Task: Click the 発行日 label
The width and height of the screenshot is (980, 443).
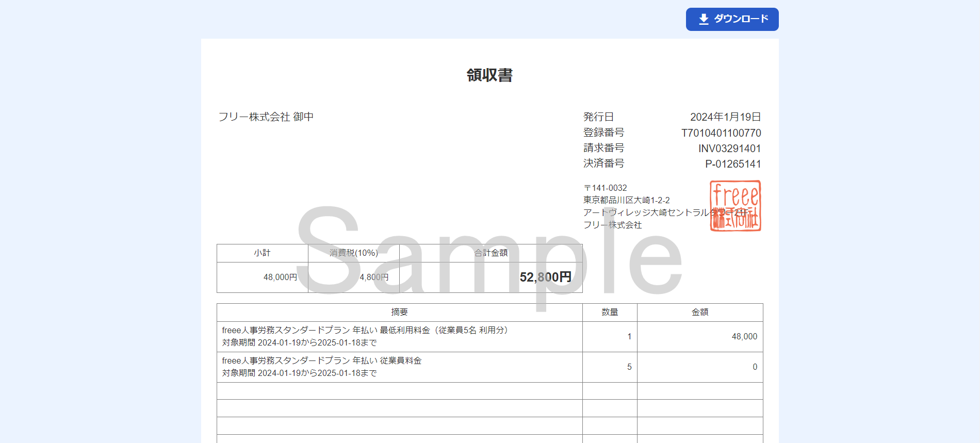Action: coord(598,117)
